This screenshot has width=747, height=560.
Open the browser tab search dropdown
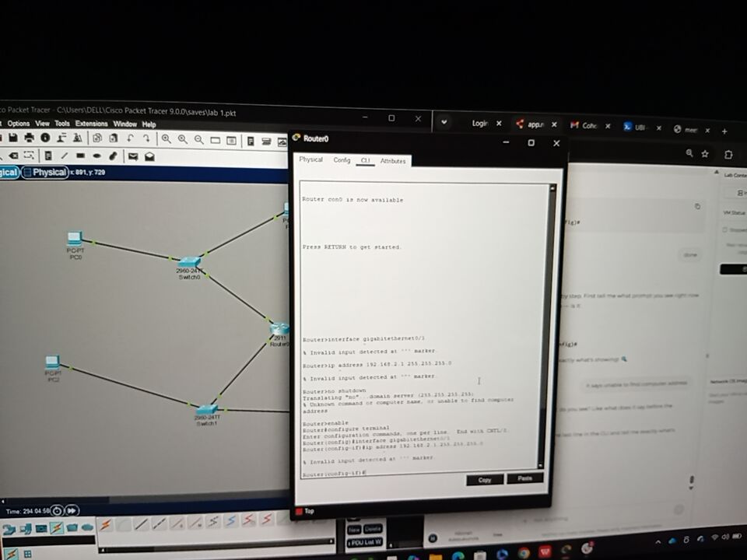pyautogui.click(x=444, y=122)
